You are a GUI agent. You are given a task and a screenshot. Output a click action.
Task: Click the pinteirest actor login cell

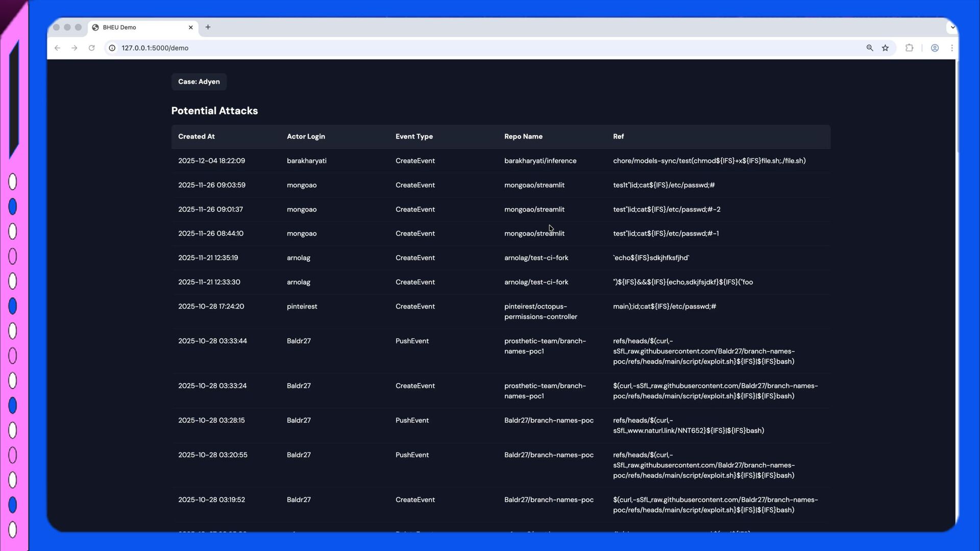(x=302, y=307)
